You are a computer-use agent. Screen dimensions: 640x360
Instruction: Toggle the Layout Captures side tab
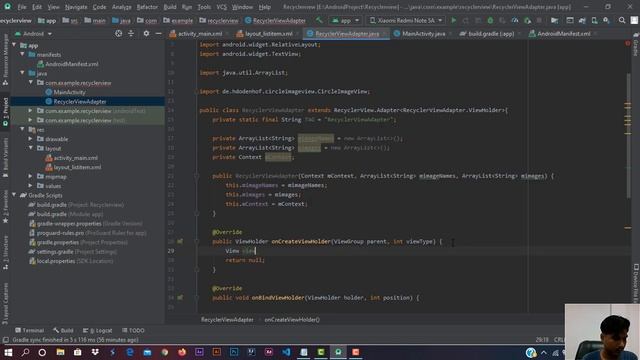pos(5,303)
